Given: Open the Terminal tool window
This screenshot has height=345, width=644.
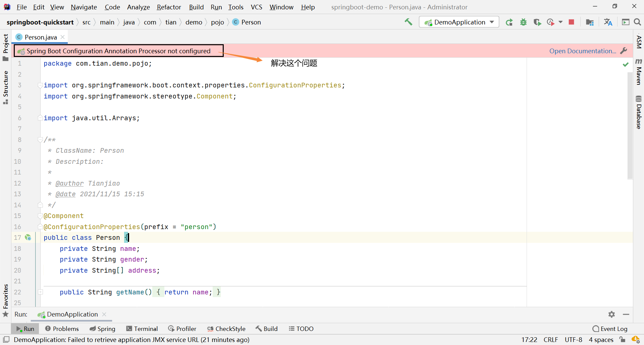Looking at the screenshot, I should pyautogui.click(x=142, y=329).
